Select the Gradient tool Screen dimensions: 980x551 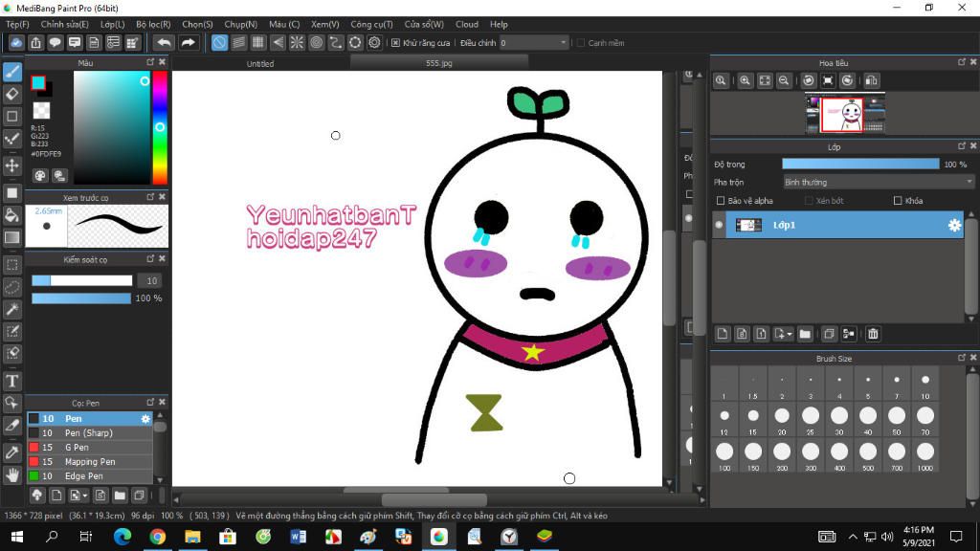[11, 237]
